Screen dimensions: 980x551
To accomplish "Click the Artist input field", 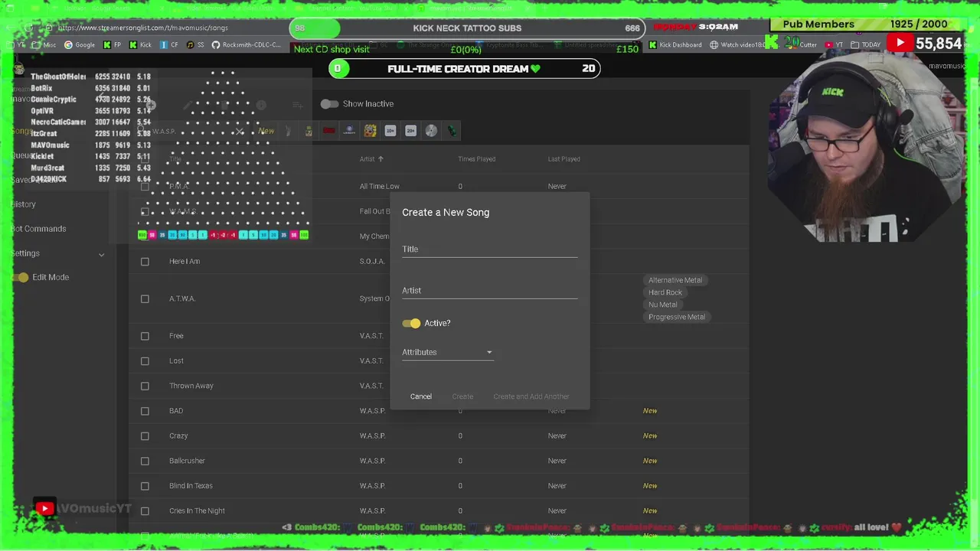I will (490, 290).
